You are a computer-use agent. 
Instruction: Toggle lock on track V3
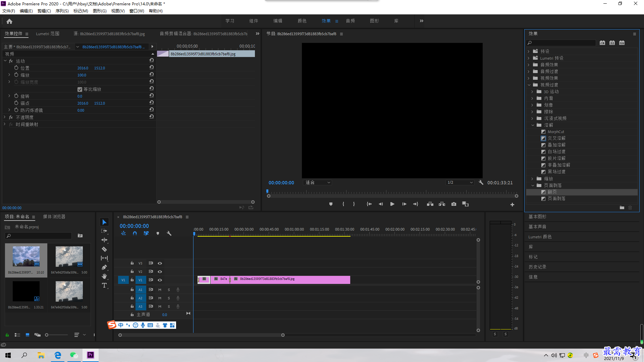[132, 263]
